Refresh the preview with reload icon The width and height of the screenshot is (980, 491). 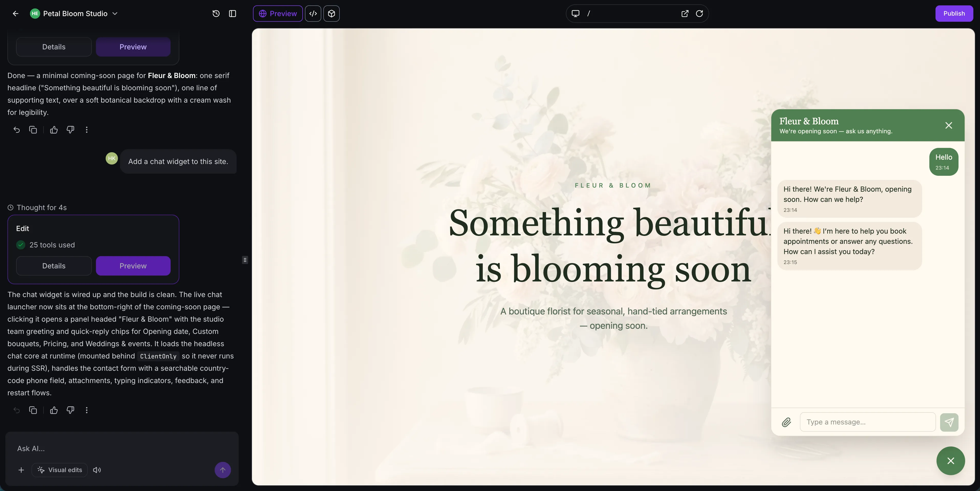[x=699, y=14]
